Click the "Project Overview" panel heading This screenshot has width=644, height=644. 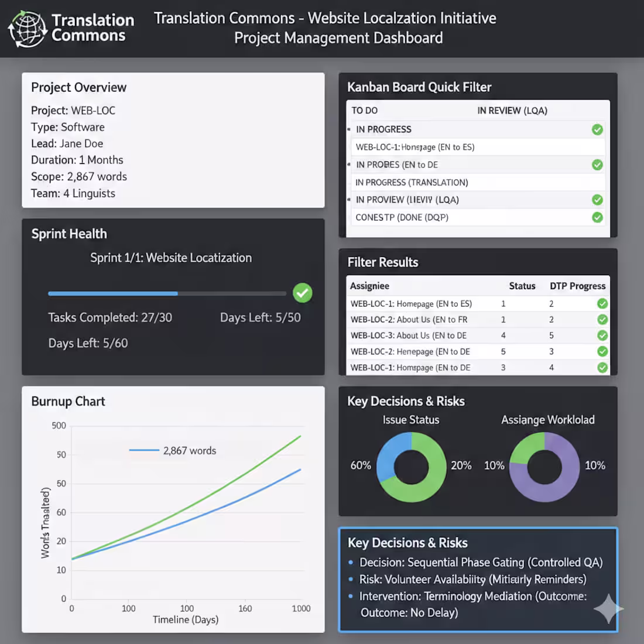(79, 87)
